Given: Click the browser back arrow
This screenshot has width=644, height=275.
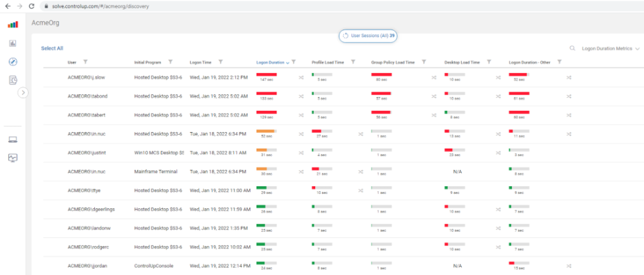Looking at the screenshot, I should 8,7.
